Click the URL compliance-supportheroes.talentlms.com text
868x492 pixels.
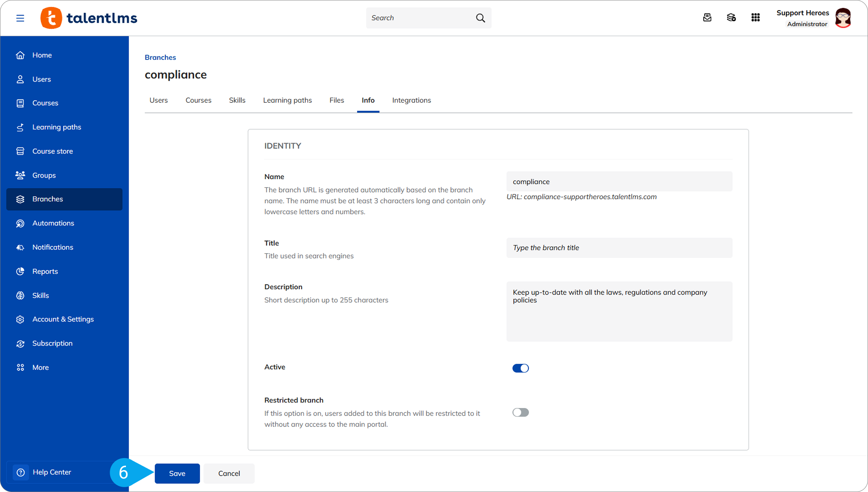click(x=581, y=197)
